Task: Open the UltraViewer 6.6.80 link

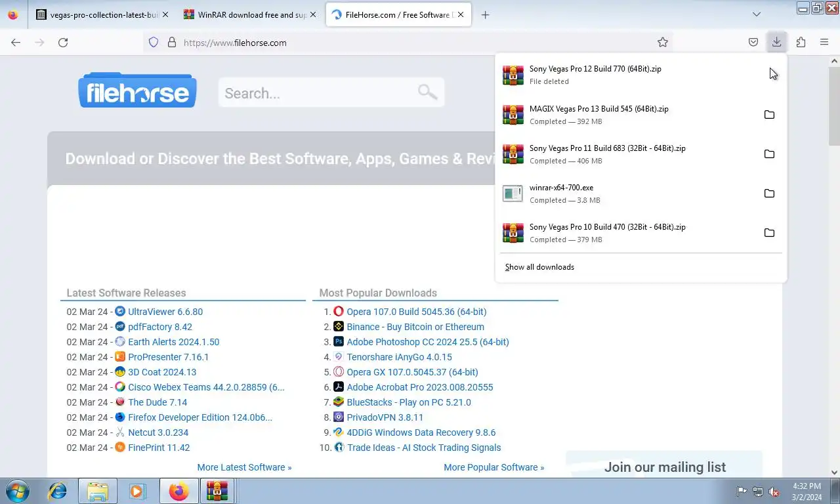Action: tap(165, 312)
